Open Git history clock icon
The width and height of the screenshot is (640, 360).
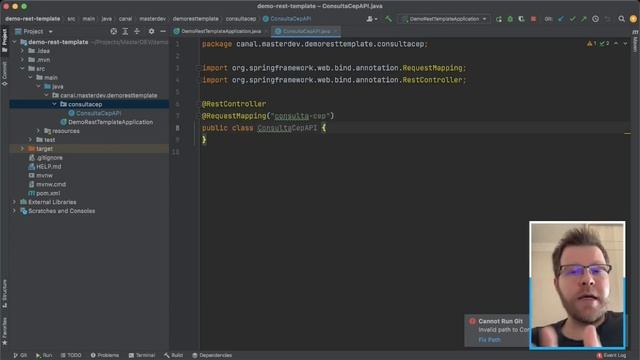coord(596,19)
